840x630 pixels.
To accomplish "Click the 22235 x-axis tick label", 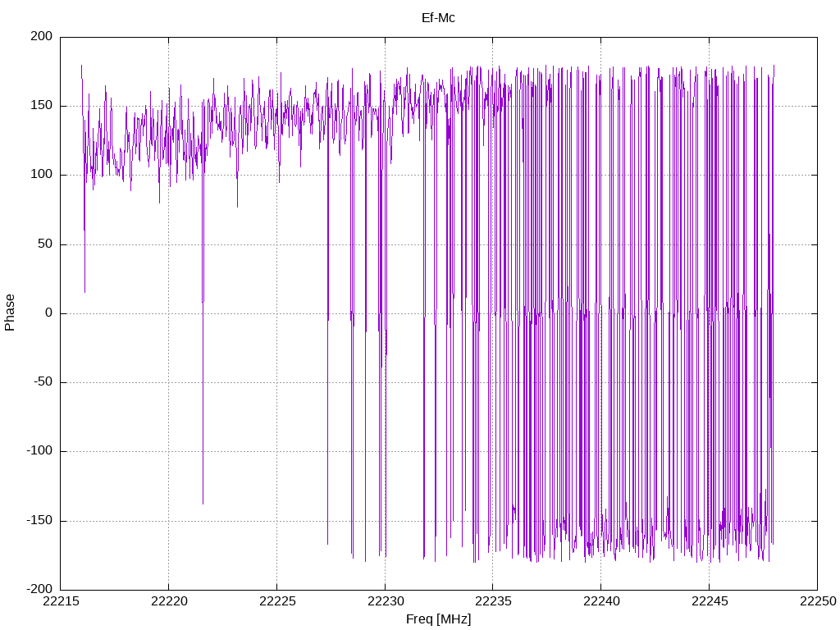I will pos(493,601).
